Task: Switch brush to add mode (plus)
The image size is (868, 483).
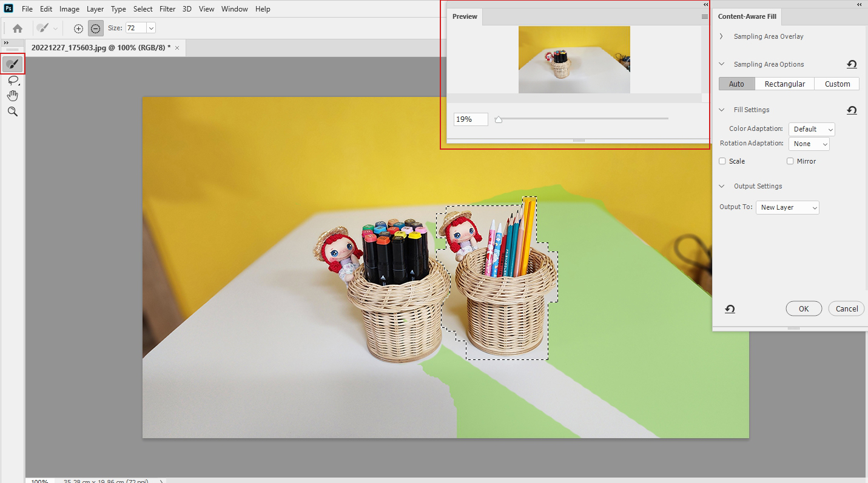Action: pos(78,28)
